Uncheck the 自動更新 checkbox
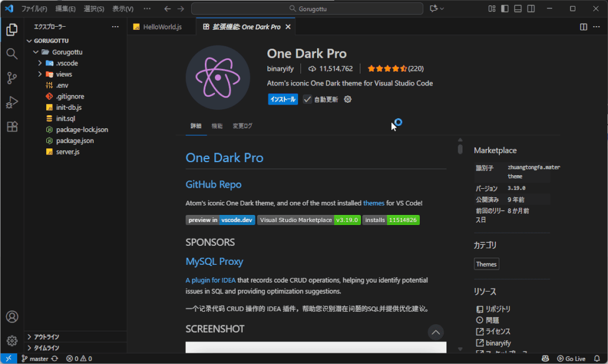The width and height of the screenshot is (608, 364). pyautogui.click(x=308, y=99)
